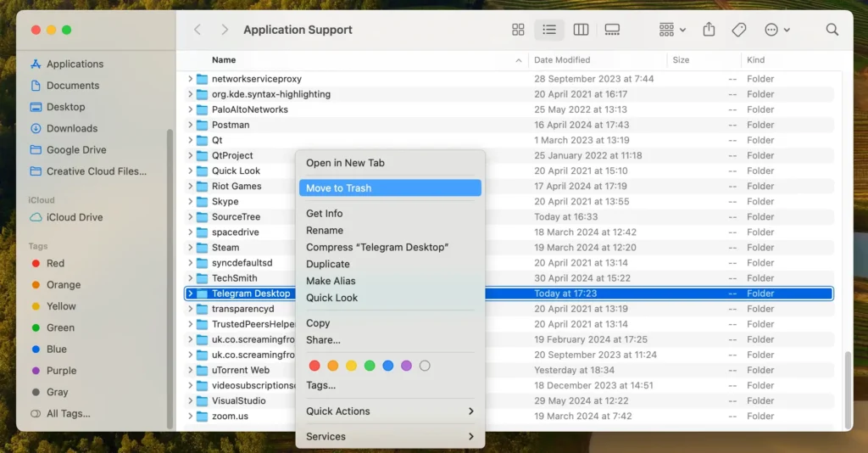Open the More actions ellipsis menu
The width and height of the screenshot is (868, 453).
point(776,30)
